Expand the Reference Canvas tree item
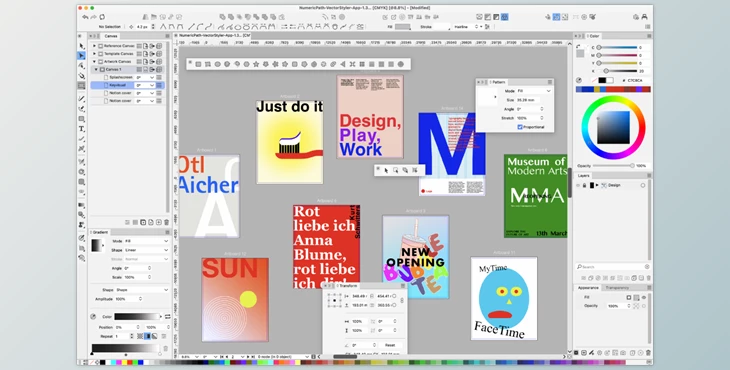This screenshot has width=730, height=370. [95, 46]
